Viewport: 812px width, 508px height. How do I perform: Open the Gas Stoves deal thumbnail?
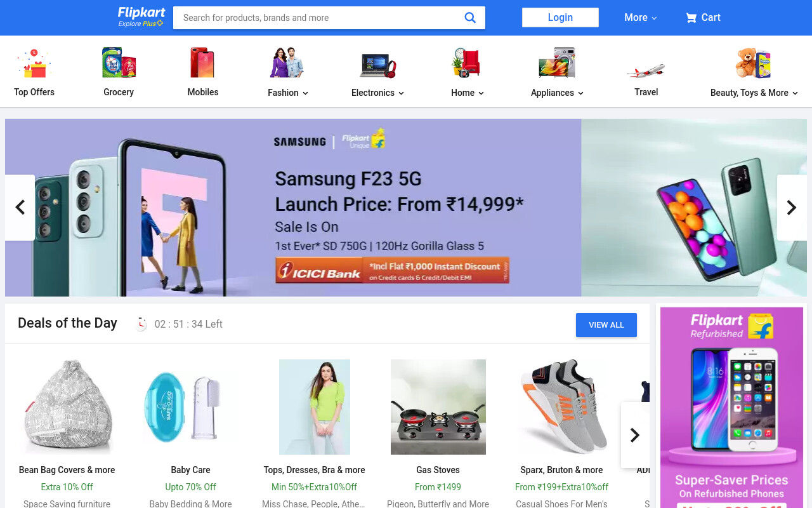coord(438,407)
